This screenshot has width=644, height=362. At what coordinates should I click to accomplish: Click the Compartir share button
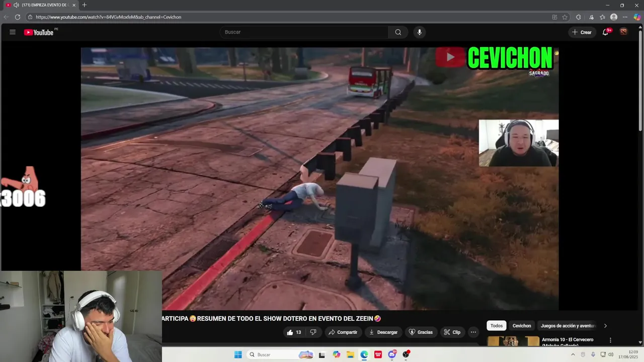click(343, 332)
